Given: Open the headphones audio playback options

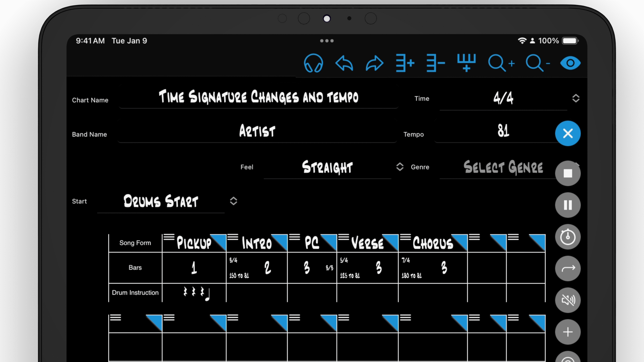Looking at the screenshot, I should [x=314, y=63].
